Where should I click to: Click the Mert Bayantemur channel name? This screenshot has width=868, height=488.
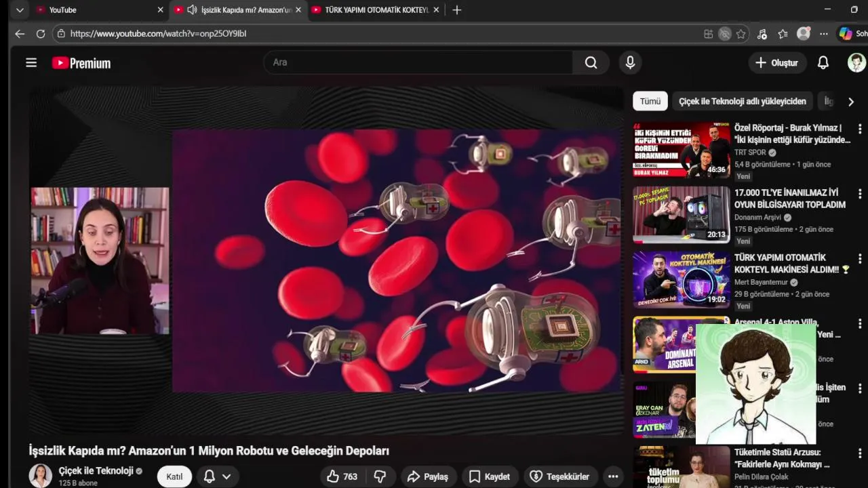click(761, 282)
